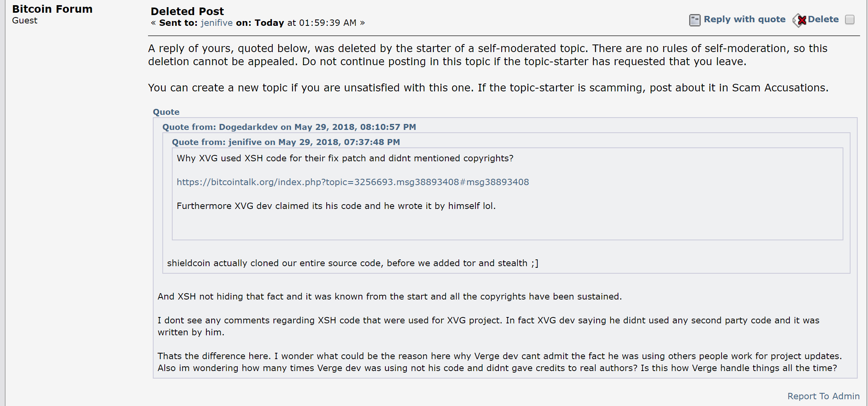Open recipient jenifive's profile link
Viewport: 868px width, 406px height.
coord(217,23)
